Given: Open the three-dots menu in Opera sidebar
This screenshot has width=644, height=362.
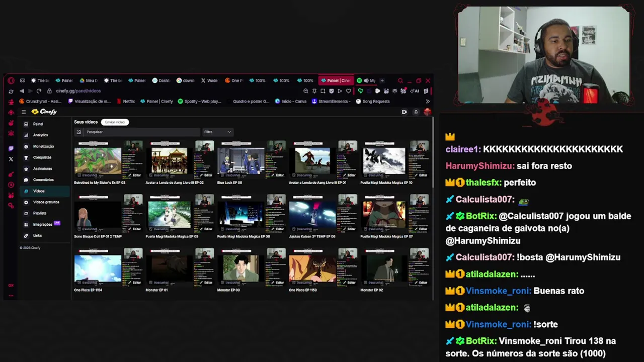Looking at the screenshot, I should [x=11, y=297].
